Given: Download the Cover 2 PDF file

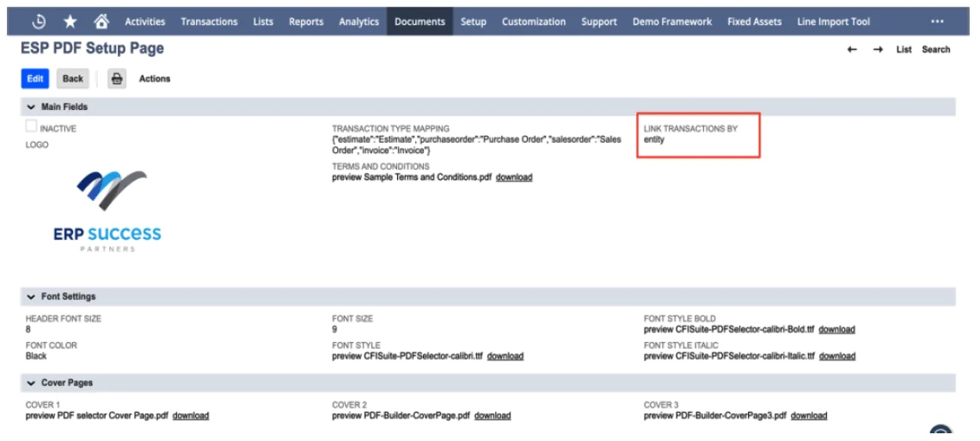Looking at the screenshot, I should (x=493, y=416).
